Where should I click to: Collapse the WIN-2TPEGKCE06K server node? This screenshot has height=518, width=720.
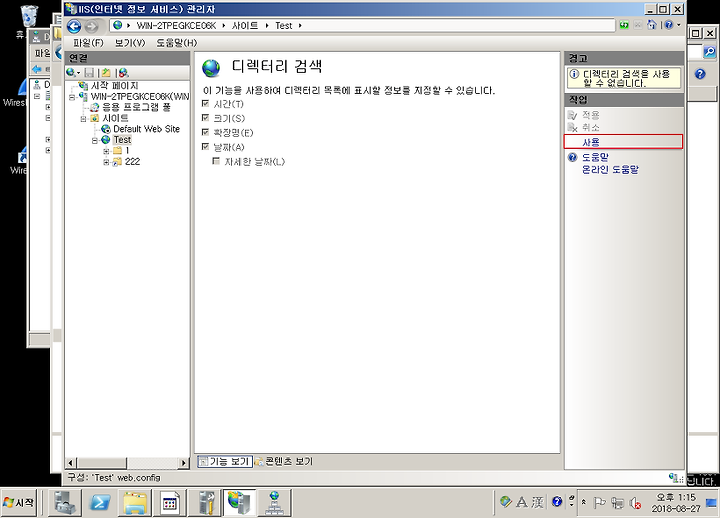click(x=72, y=97)
